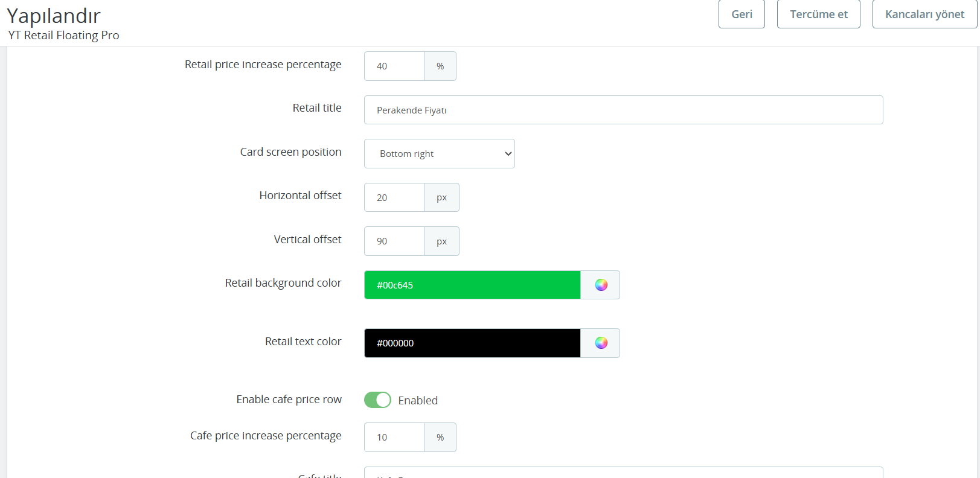
Task: Click the px suffix beside Vertical offset
Action: pos(441,241)
